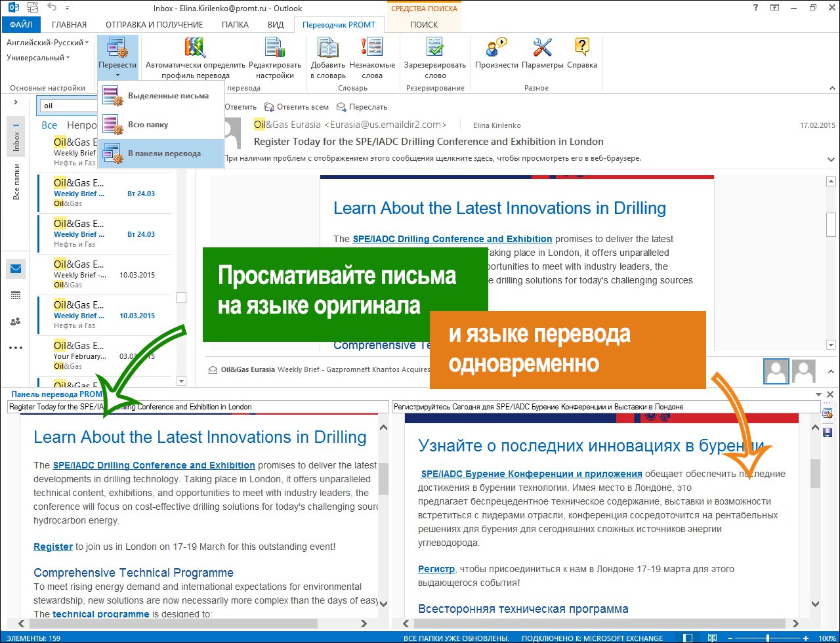Click the web browser viewing notice under the subject
840x643 pixels.
[432, 158]
